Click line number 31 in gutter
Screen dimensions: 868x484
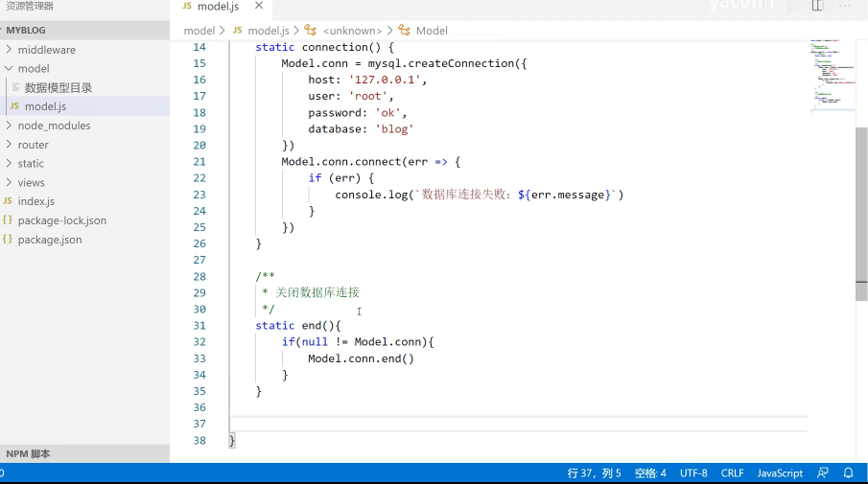(199, 325)
